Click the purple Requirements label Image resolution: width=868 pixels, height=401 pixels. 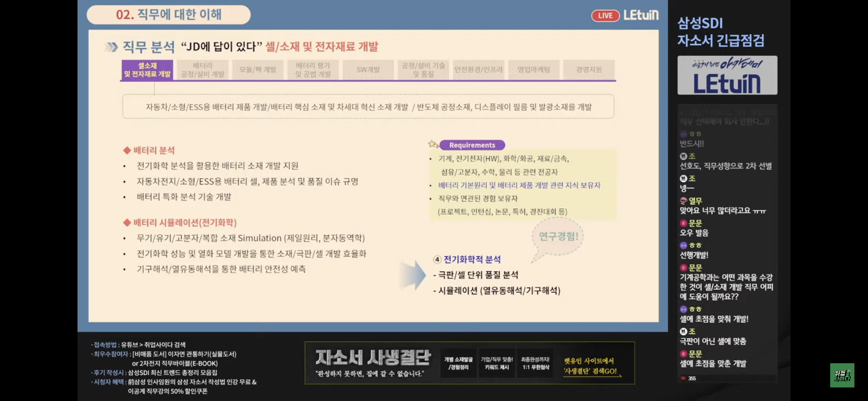472,145
